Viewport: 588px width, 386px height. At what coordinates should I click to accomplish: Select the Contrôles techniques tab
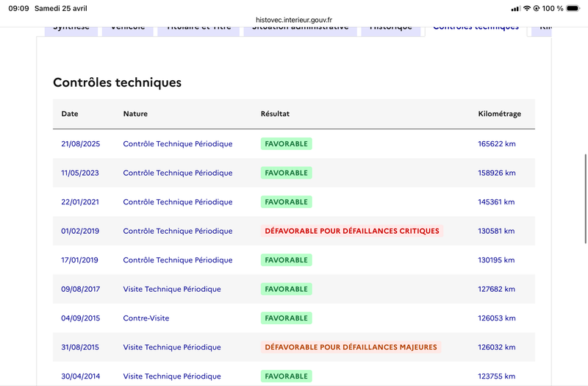[x=476, y=30]
